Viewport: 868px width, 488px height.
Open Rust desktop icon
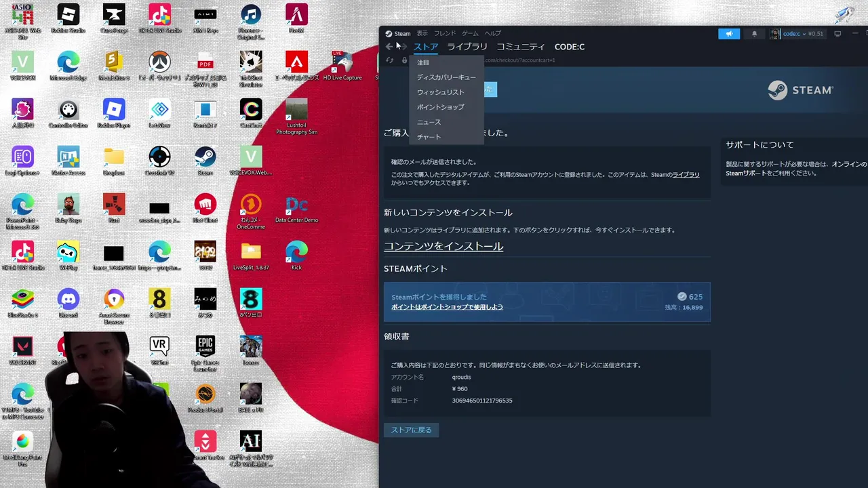pyautogui.click(x=114, y=209)
